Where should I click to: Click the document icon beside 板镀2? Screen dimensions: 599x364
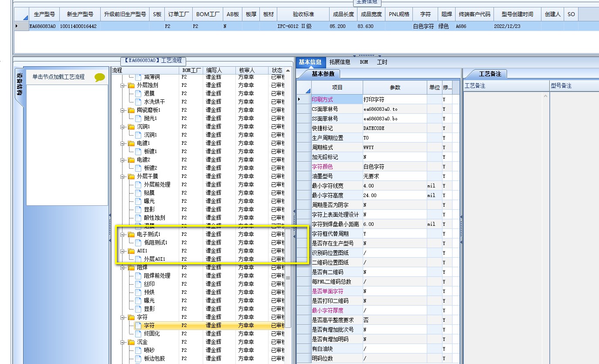138,168
